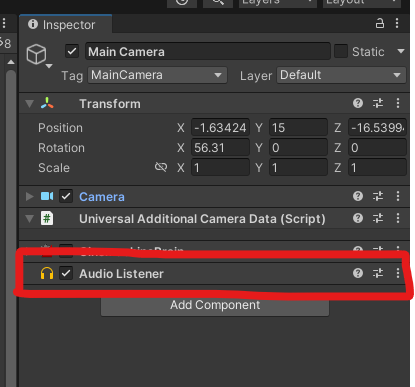
Task: Open Camera presets selector
Action: (378, 196)
